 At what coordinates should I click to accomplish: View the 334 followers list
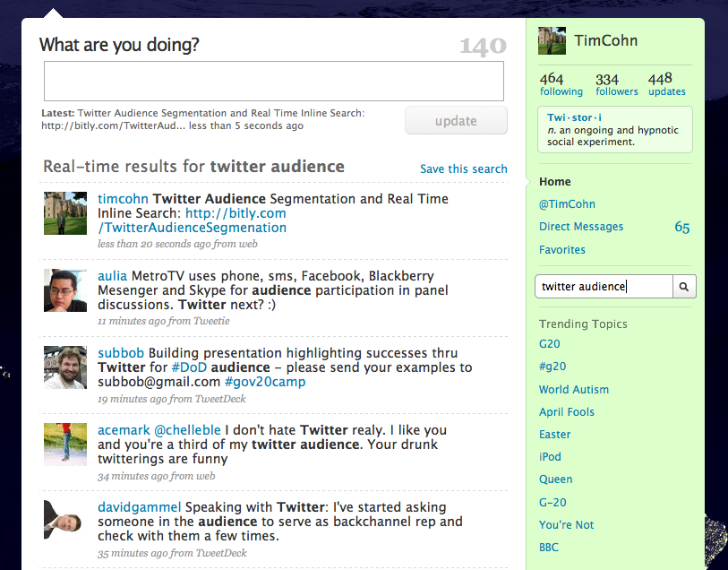[616, 84]
